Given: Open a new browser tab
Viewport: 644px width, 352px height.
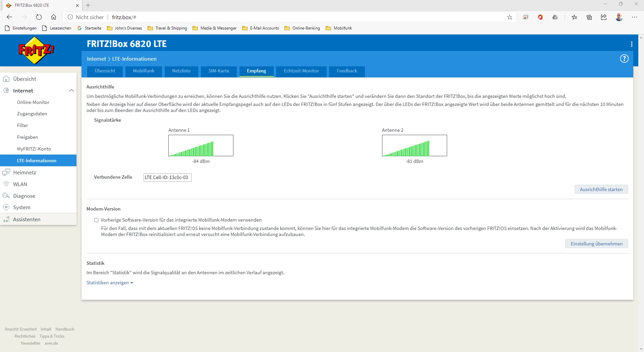Looking at the screenshot, I should pyautogui.click(x=88, y=5).
